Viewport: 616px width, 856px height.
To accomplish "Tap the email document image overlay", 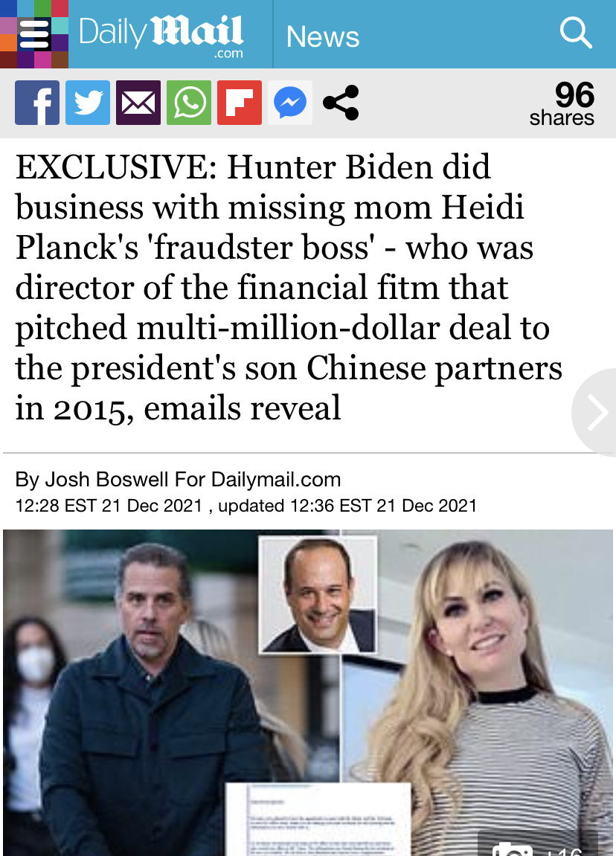I will pyautogui.click(x=318, y=820).
